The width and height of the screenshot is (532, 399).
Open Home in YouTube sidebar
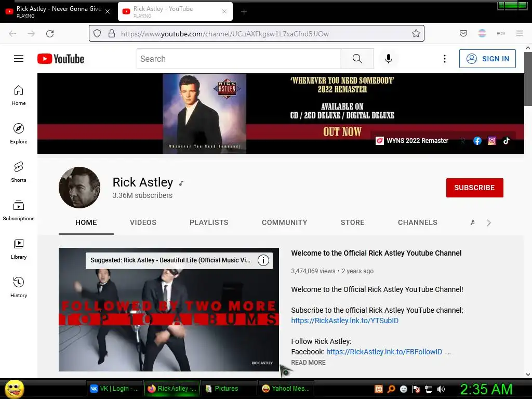coord(19,96)
